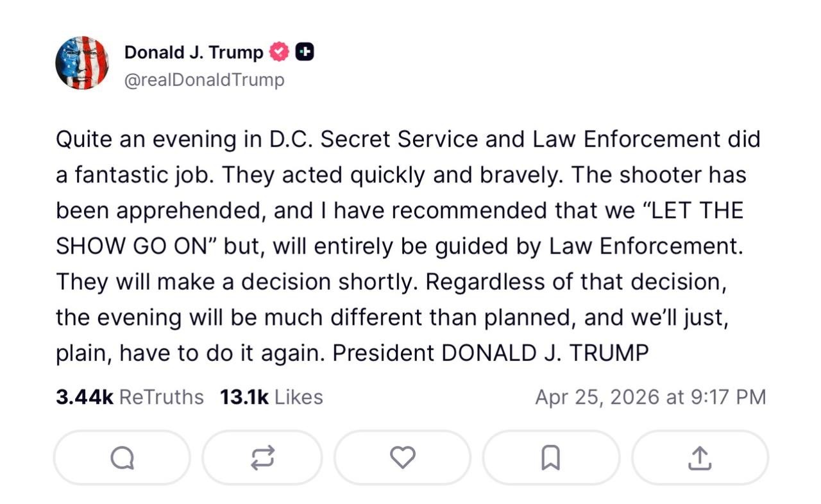The height and width of the screenshot is (504, 821).
Task: View the 3.44k ReTruths list
Action: [x=130, y=397]
